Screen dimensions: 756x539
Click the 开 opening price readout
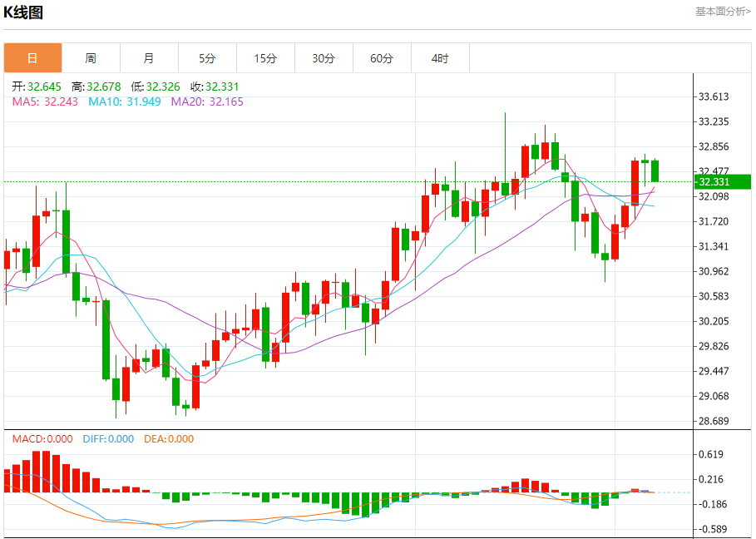[x=38, y=87]
